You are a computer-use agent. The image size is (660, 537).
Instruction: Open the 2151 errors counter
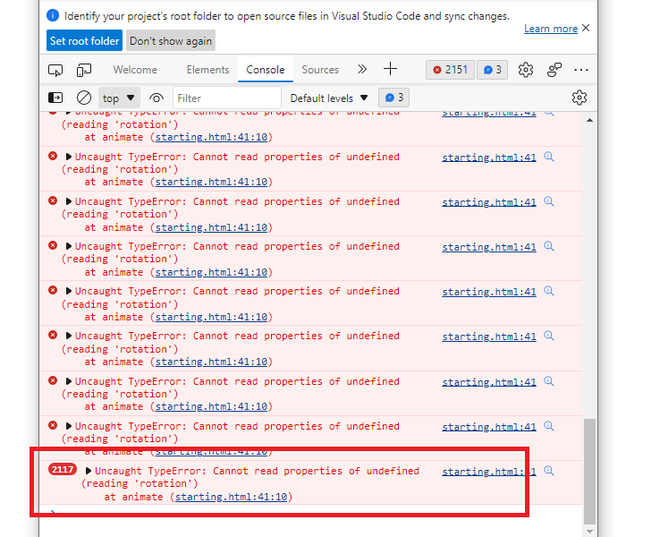pyautogui.click(x=449, y=70)
